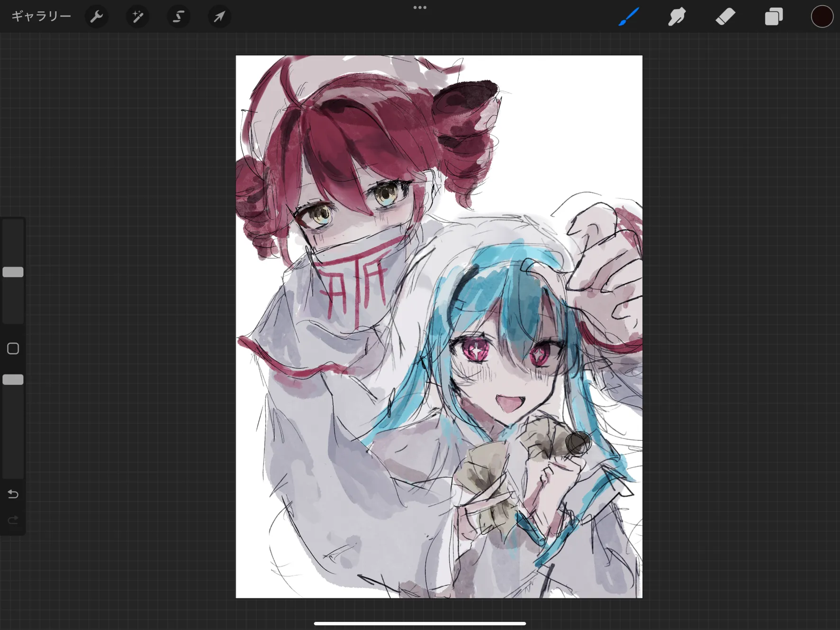Open the Layers panel

pyautogui.click(x=774, y=17)
